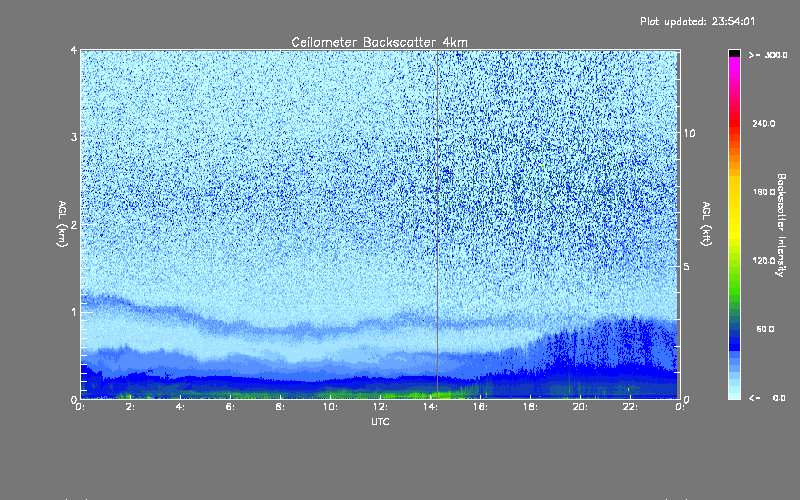Click the 'Ceilometer Backscatter 4km' plot title
The height and width of the screenshot is (500, 800).
click(x=379, y=42)
